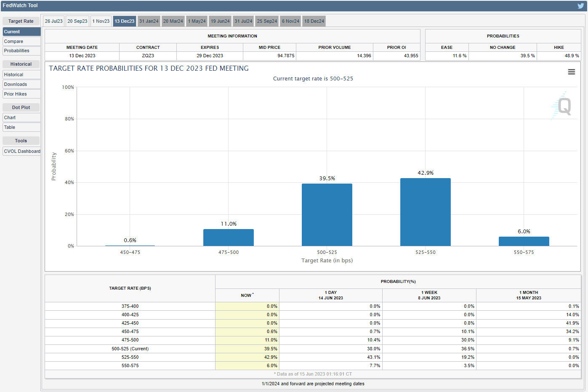Click the 500-525 bar showing 39.5%
The width and height of the screenshot is (588, 392).
tap(327, 215)
